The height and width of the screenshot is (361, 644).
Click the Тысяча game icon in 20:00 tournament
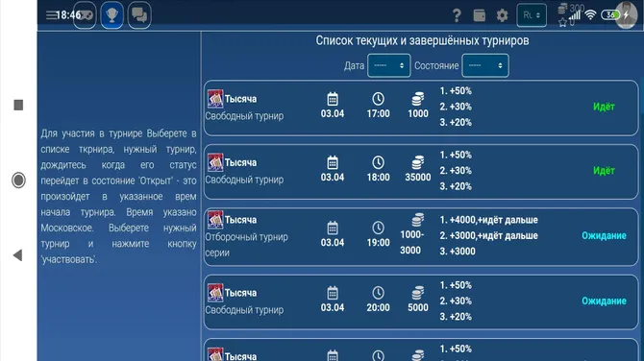tap(215, 293)
